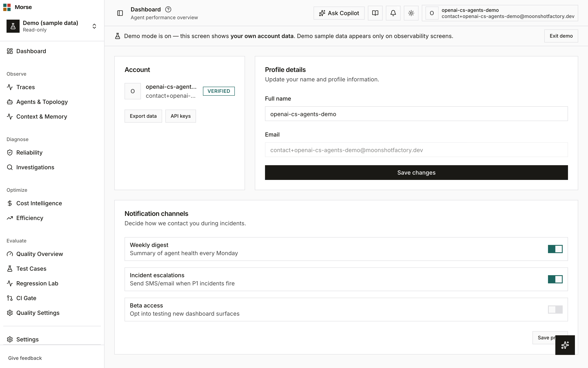Viewport: 588px width, 368px height.
Task: Click the 'Observe' section heading
Action: point(17,74)
